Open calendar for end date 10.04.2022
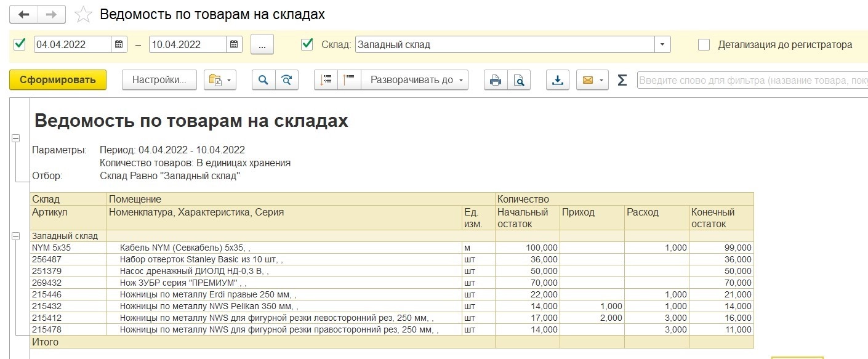The image size is (868, 359). point(234,44)
